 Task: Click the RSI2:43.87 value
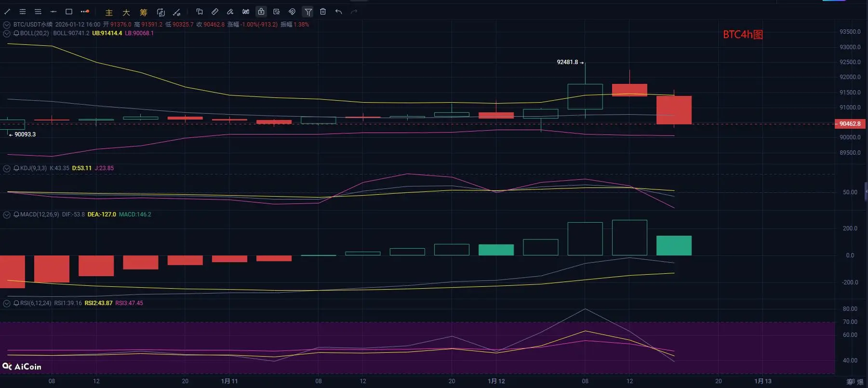pos(98,303)
